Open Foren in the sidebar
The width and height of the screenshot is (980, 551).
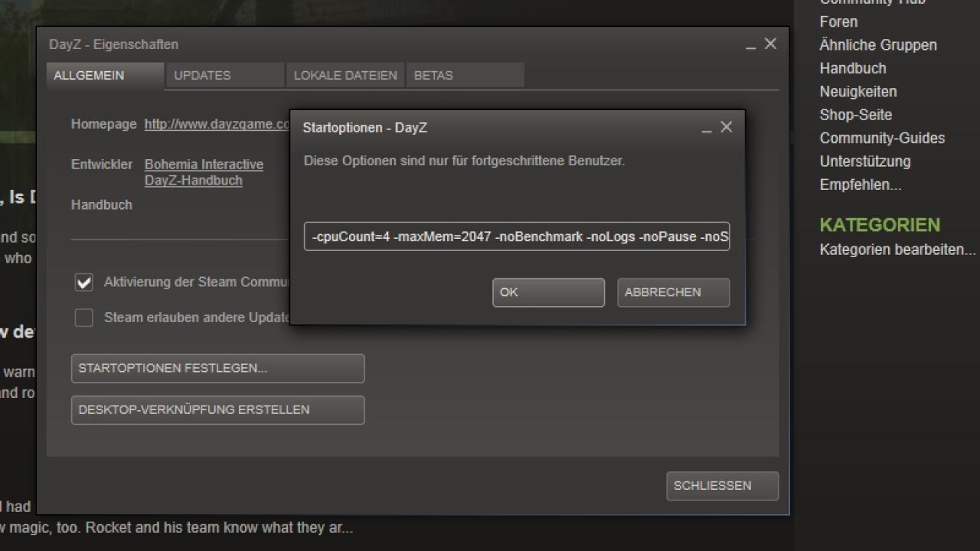click(x=838, y=21)
